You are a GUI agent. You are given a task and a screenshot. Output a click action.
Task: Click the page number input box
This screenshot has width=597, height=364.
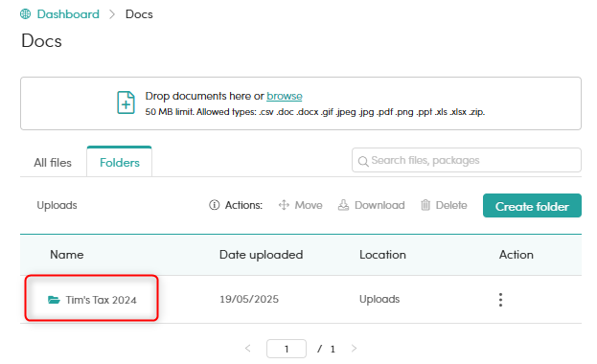(287, 349)
